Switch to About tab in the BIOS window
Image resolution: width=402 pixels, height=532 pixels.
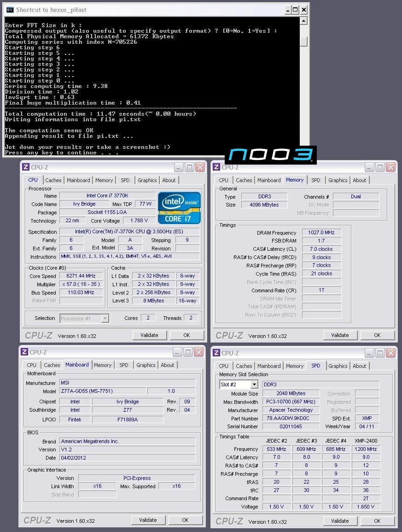168,365
